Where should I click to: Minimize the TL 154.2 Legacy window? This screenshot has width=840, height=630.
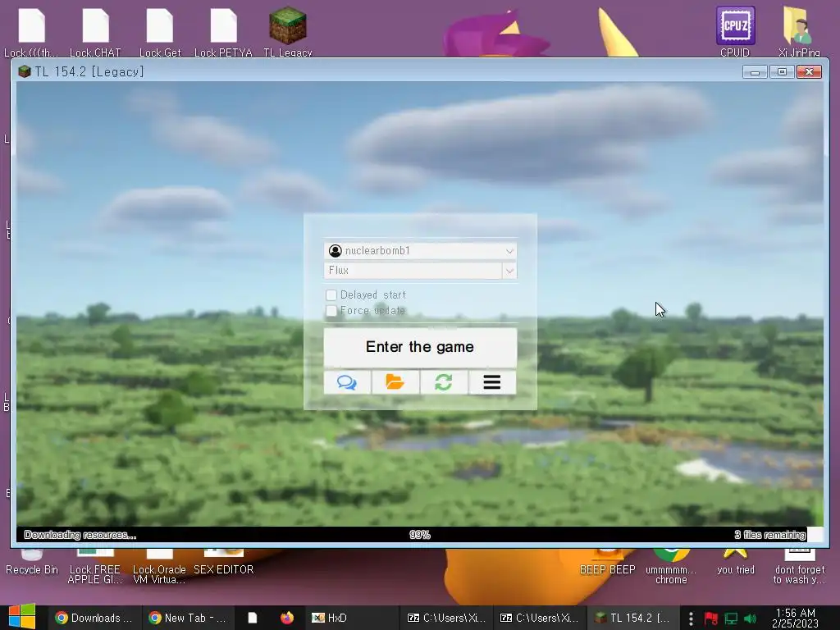pyautogui.click(x=755, y=71)
